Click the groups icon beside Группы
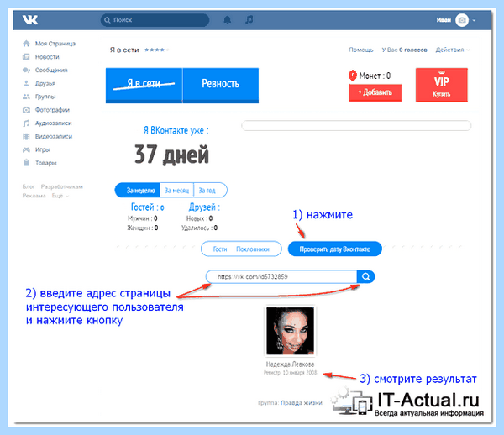Viewport: 504px width, 435px height. tap(26, 97)
